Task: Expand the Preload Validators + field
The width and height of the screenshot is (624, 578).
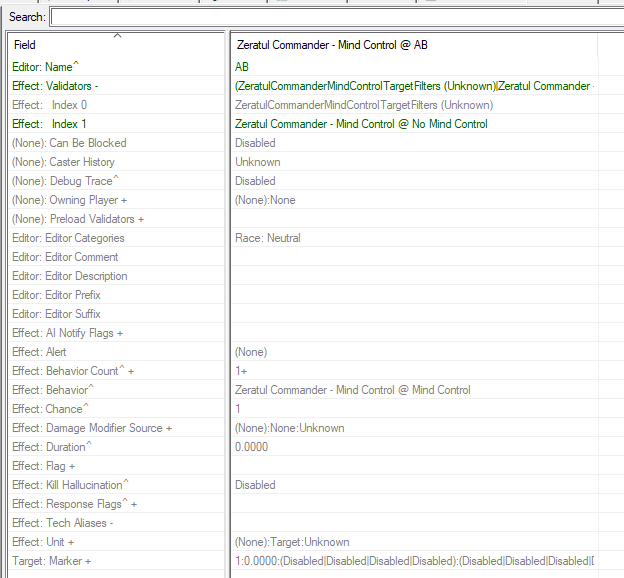Action: [116, 219]
